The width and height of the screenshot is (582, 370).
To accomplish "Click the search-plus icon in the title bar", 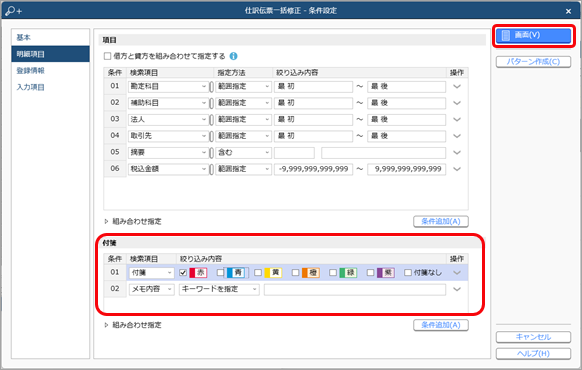I will 13,11.
